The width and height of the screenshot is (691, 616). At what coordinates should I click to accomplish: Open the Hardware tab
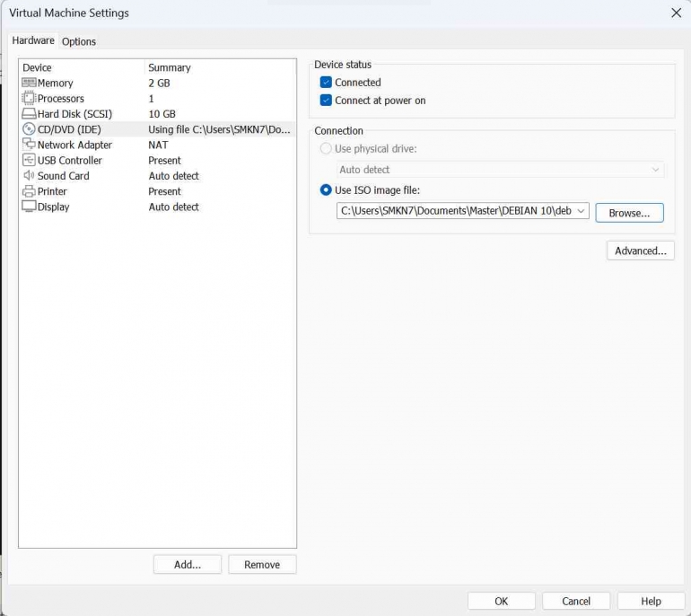[x=33, y=41]
